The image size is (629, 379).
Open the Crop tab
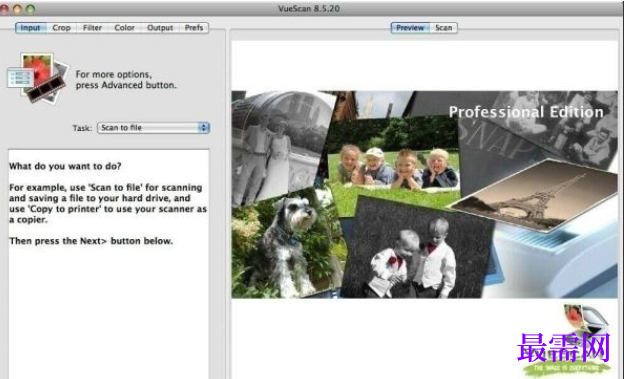click(x=61, y=28)
